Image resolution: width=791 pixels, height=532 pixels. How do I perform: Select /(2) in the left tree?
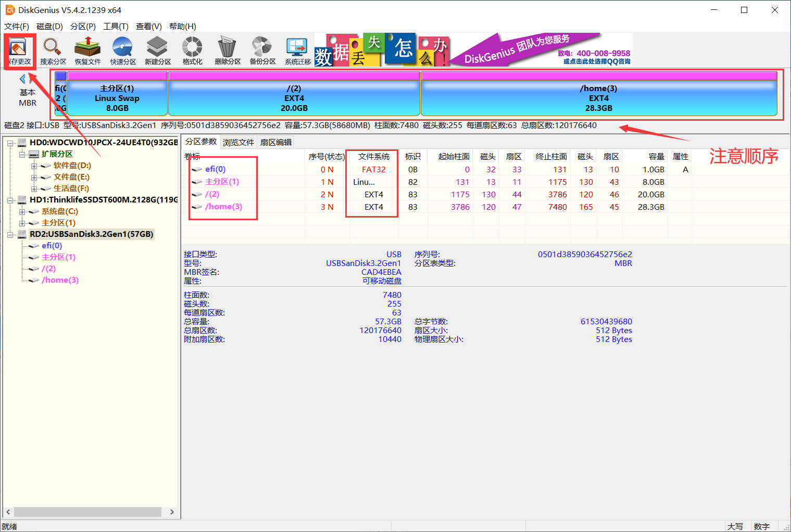click(x=48, y=269)
